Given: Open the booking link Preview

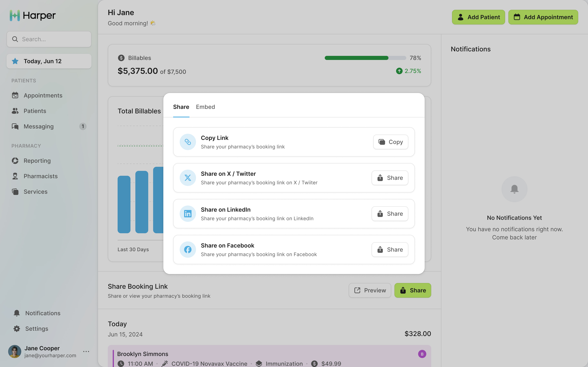Looking at the screenshot, I should pos(370,290).
